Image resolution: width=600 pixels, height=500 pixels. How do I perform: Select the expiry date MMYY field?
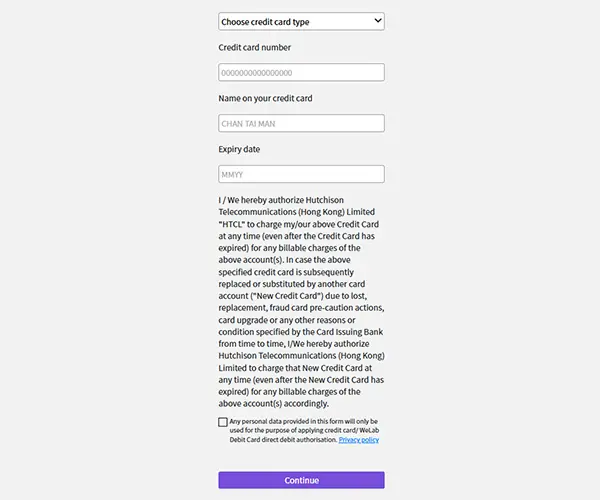301,174
